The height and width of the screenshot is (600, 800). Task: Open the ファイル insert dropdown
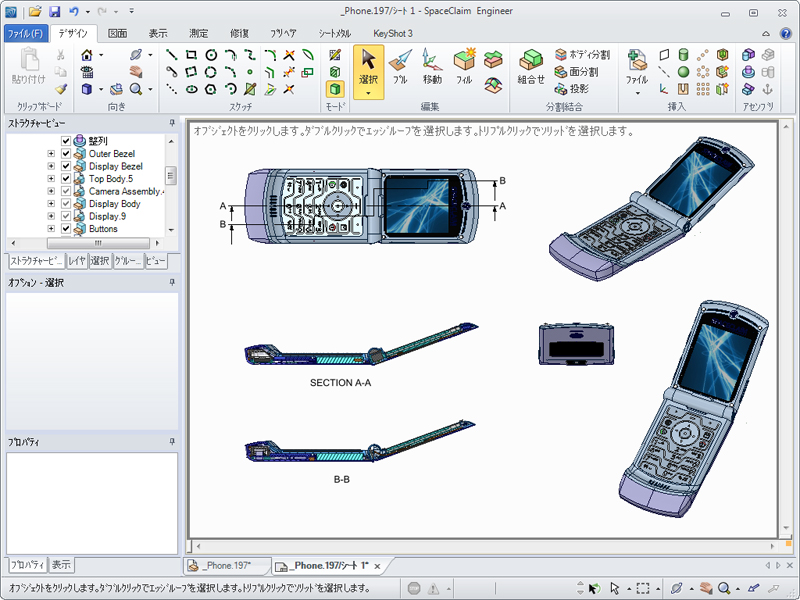tap(636, 92)
